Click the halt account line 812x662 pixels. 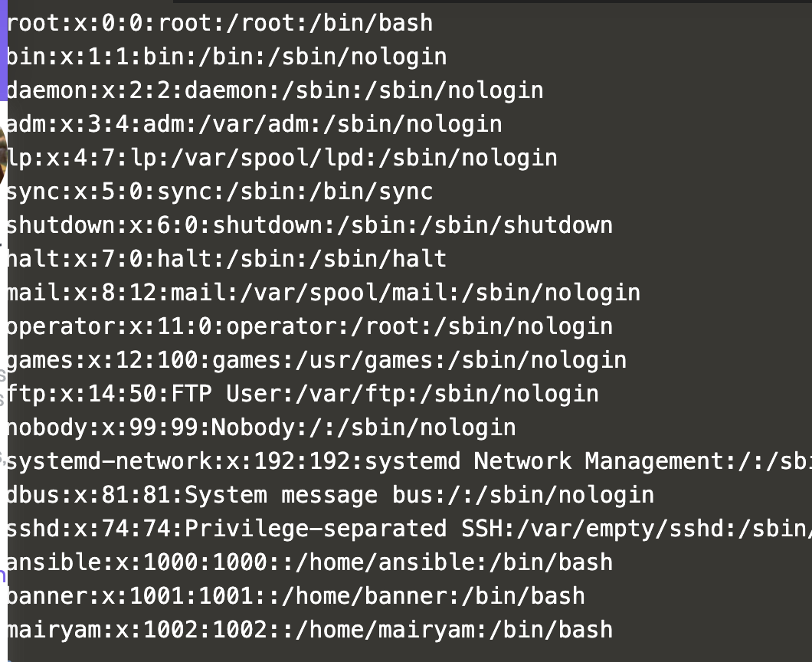click(226, 259)
